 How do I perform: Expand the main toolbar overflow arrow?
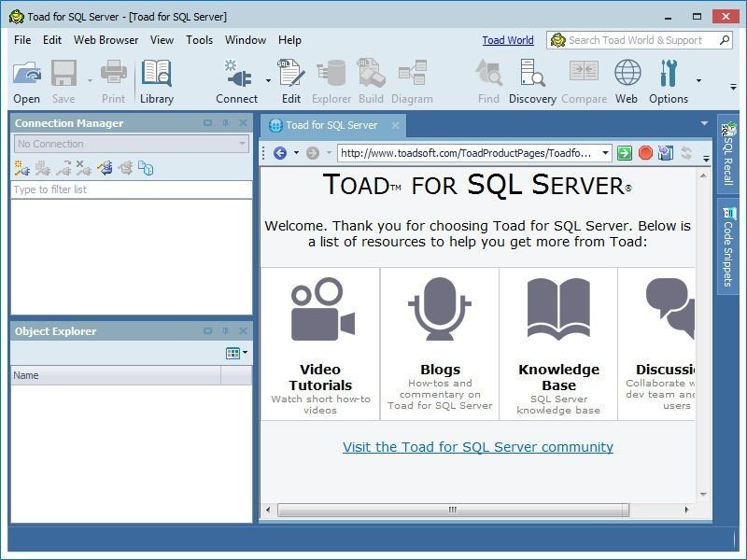tap(734, 88)
